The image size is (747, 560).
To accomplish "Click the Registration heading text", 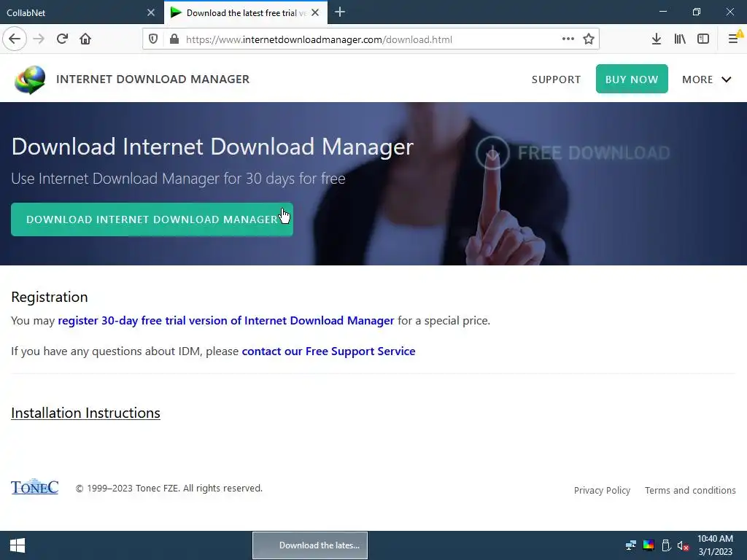I will pos(50,297).
